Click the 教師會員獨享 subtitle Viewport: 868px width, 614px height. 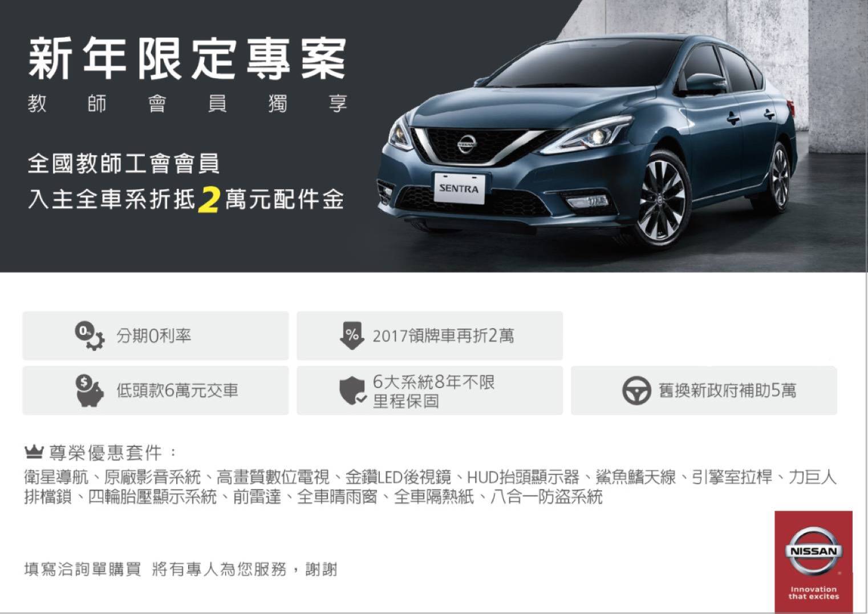[188, 104]
